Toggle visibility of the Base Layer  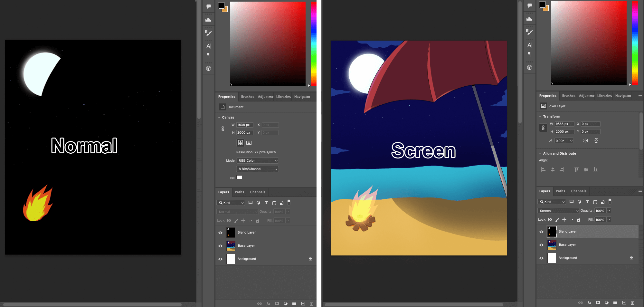220,245
